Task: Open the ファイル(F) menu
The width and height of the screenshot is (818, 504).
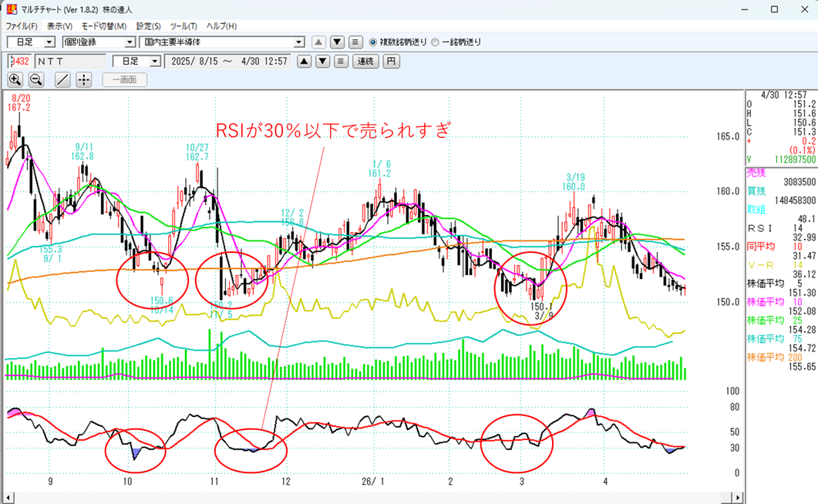Action: [x=22, y=26]
